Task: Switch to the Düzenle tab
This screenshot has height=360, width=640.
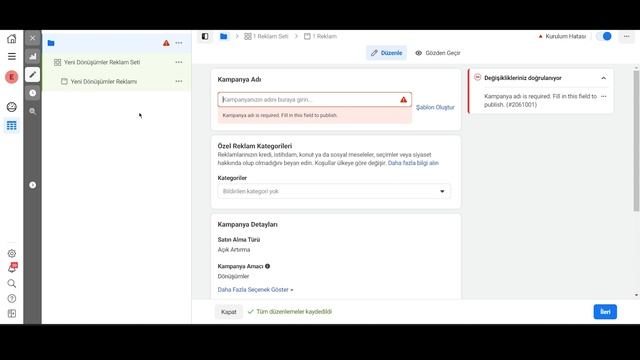Action: point(386,53)
